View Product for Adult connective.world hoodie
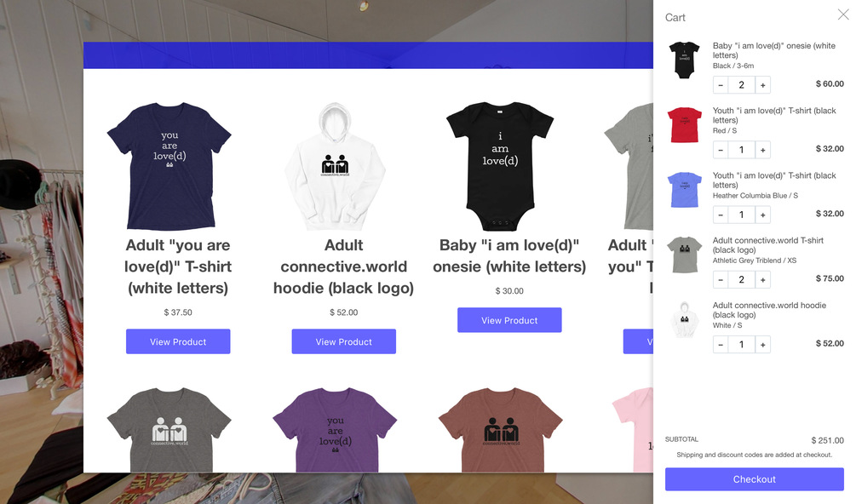The image size is (856, 504). [x=343, y=341]
